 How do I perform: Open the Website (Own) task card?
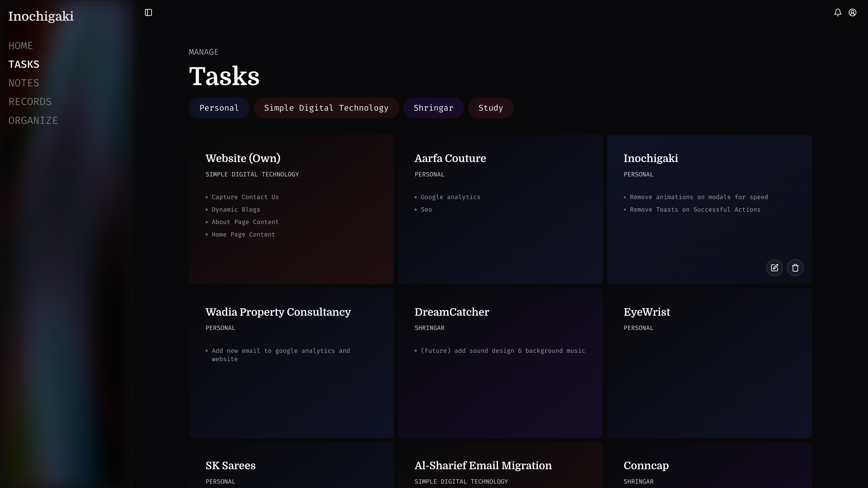click(x=243, y=158)
